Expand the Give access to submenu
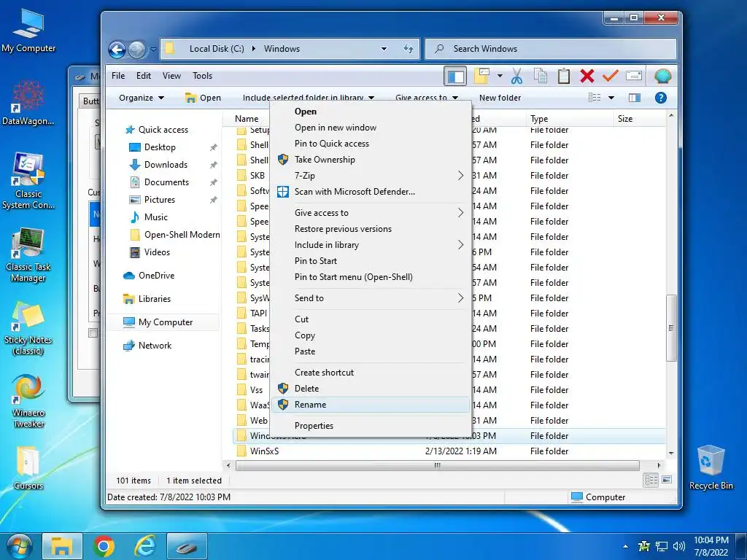This screenshot has width=747, height=560. [x=370, y=213]
